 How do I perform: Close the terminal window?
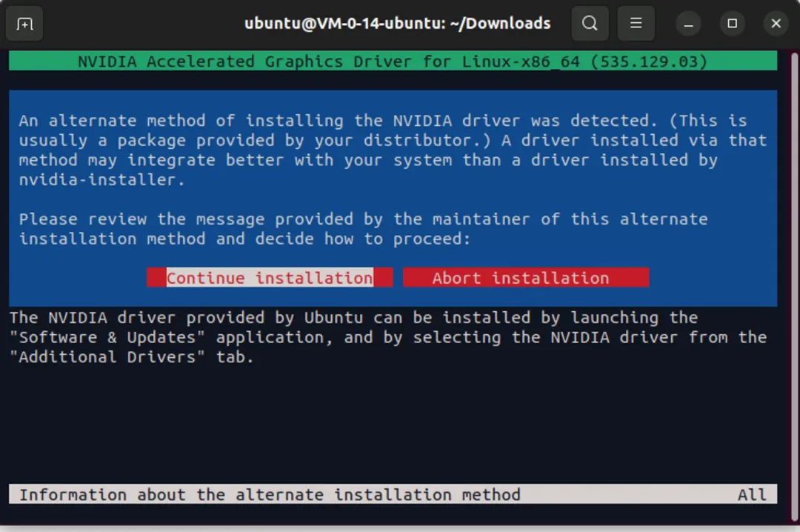(776, 24)
